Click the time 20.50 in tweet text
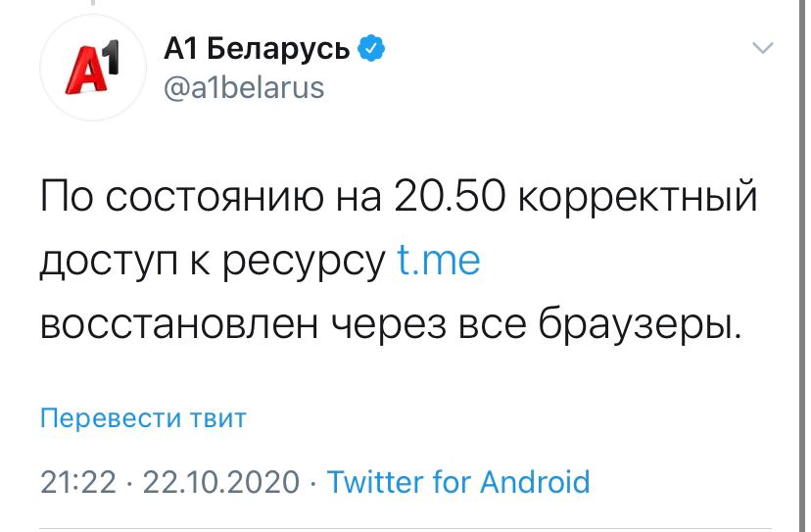Image resolution: width=811 pixels, height=532 pixels. [449, 199]
